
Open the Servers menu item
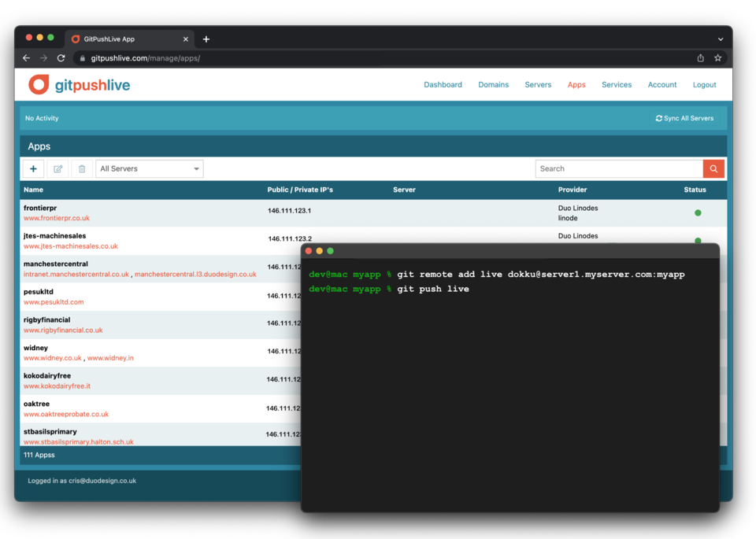(538, 85)
